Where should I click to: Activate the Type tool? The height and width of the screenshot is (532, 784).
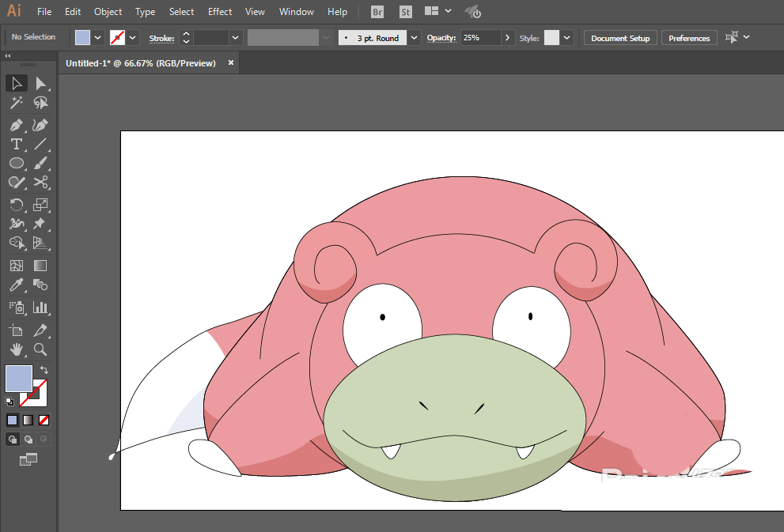coord(17,144)
